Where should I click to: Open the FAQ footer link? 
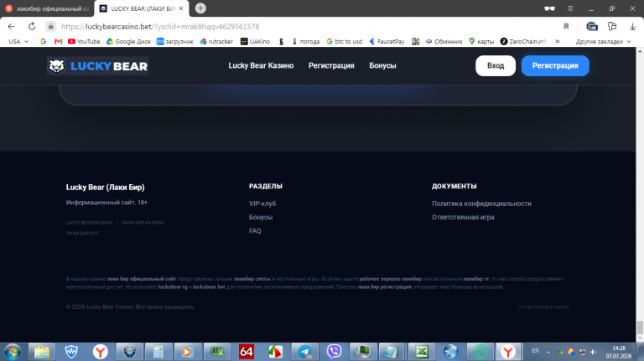click(x=255, y=231)
